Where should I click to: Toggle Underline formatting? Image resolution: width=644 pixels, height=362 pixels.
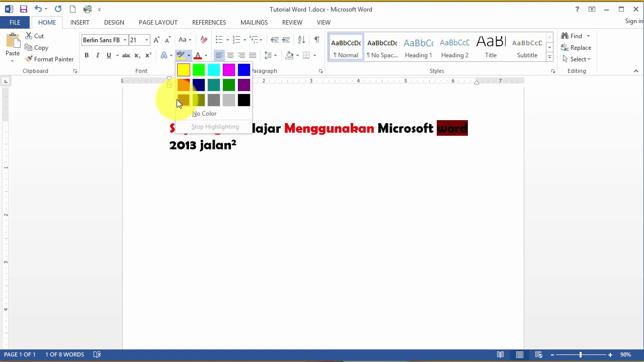pos(109,55)
